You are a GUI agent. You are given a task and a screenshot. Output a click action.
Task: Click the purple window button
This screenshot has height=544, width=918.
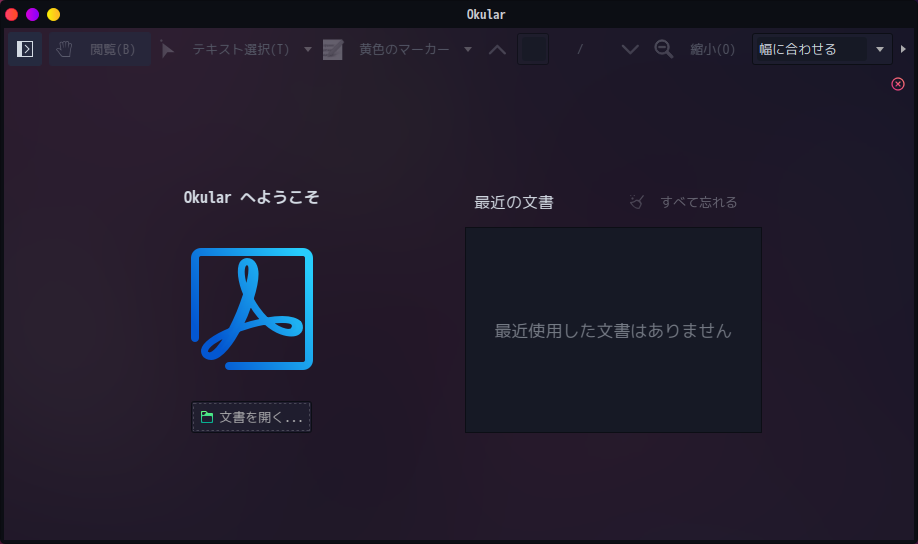tap(33, 14)
